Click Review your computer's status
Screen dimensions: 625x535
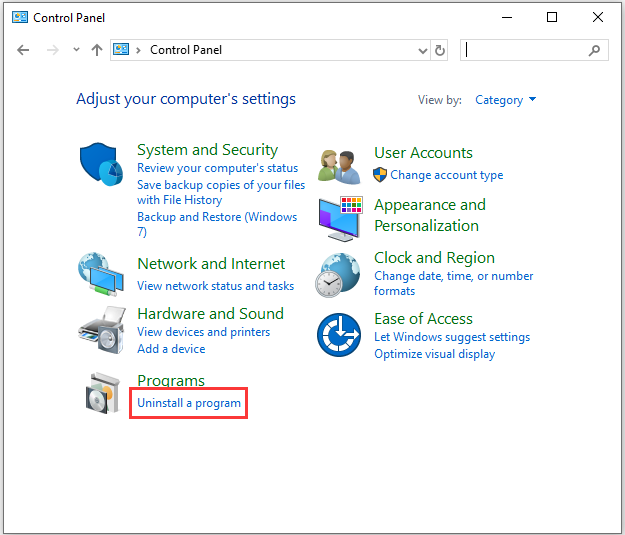pyautogui.click(x=217, y=168)
